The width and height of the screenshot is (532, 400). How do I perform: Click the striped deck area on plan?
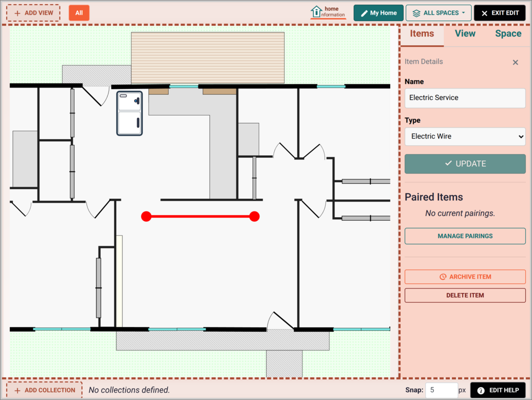(x=208, y=57)
